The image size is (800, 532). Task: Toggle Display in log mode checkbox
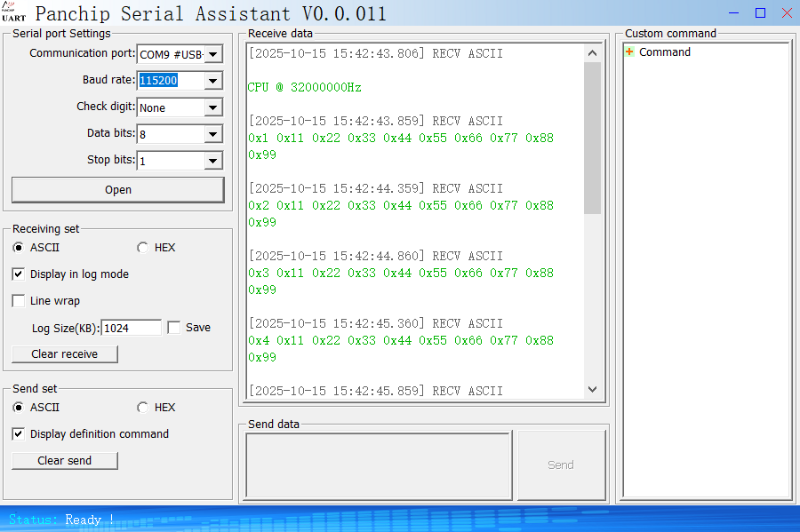tap(19, 274)
